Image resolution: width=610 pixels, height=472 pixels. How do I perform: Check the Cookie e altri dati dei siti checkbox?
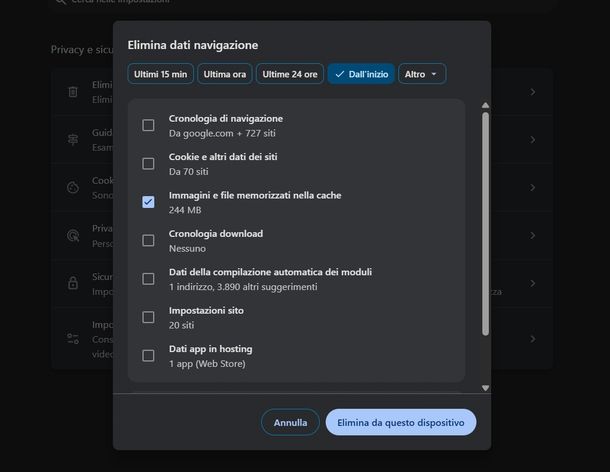tap(148, 163)
